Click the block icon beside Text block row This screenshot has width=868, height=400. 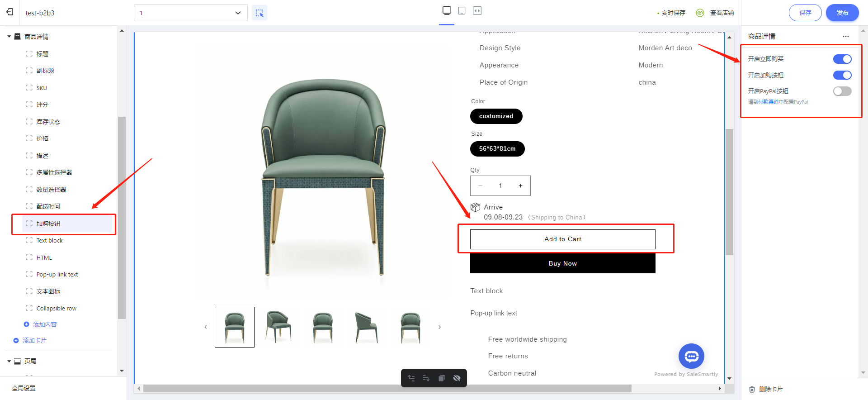pyautogui.click(x=29, y=240)
